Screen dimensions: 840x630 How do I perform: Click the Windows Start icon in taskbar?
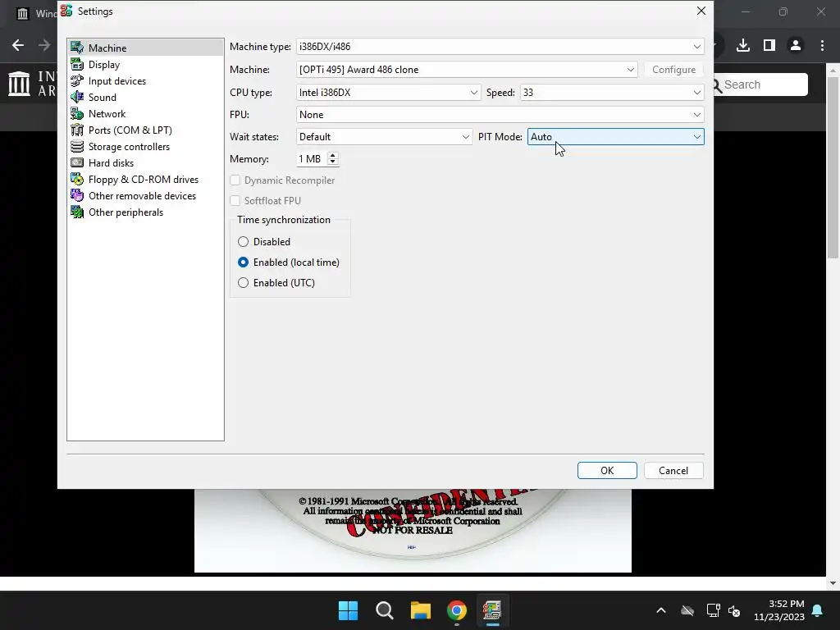pos(348,610)
